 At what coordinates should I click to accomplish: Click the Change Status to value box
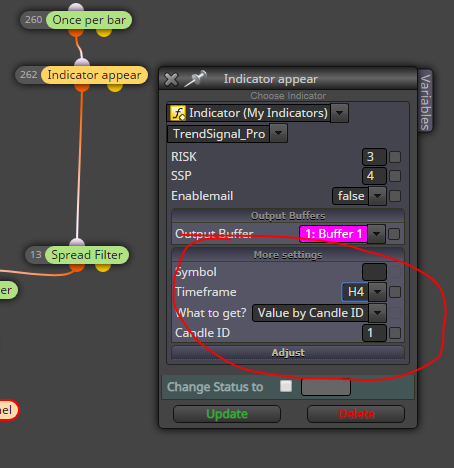tap(326, 387)
